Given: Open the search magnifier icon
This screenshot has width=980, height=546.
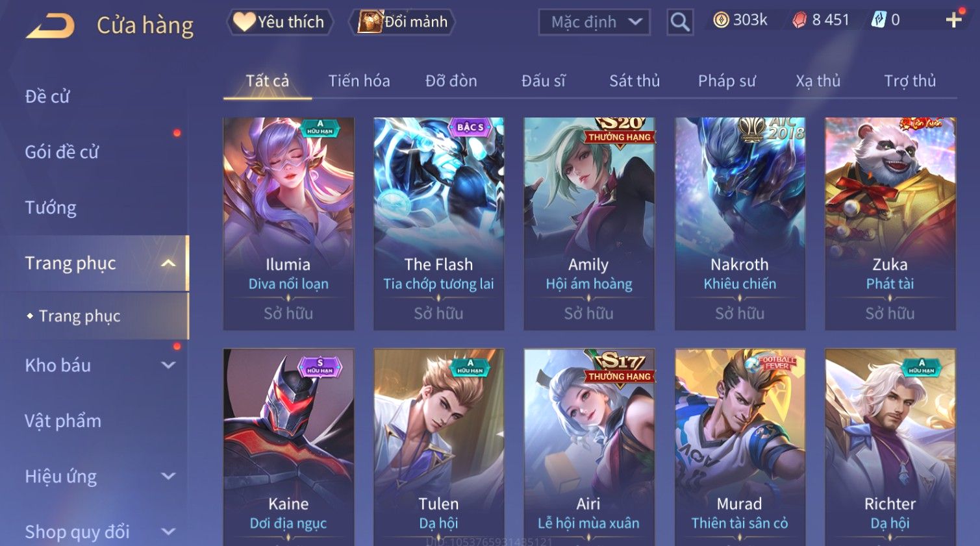Looking at the screenshot, I should click(680, 22).
